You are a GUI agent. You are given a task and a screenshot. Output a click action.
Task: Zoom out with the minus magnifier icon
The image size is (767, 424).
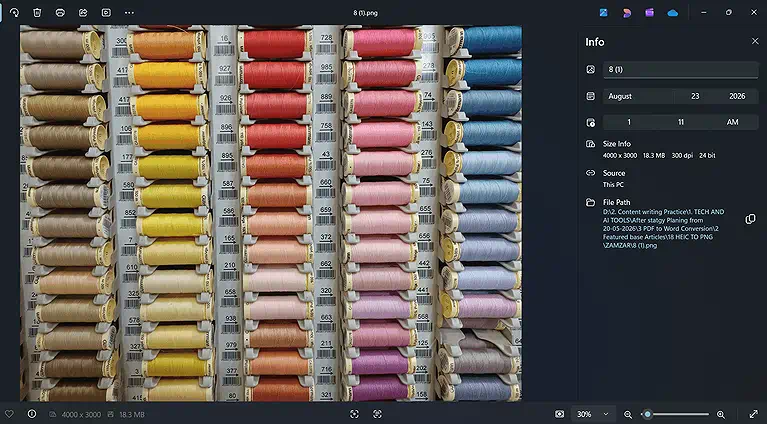click(628, 415)
